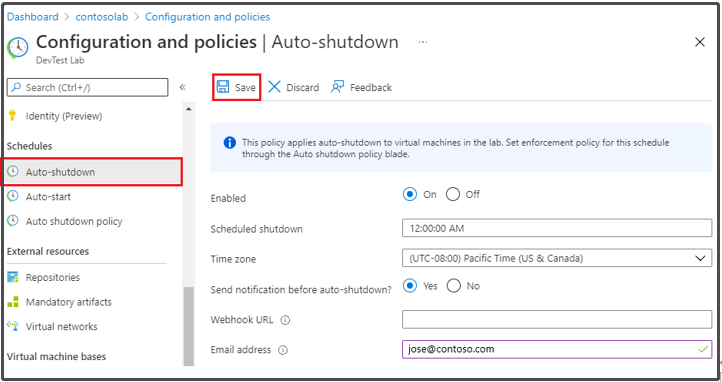This screenshot has width=722, height=382.
Task: Click the Scheduled shutdown time field
Action: [x=557, y=228]
